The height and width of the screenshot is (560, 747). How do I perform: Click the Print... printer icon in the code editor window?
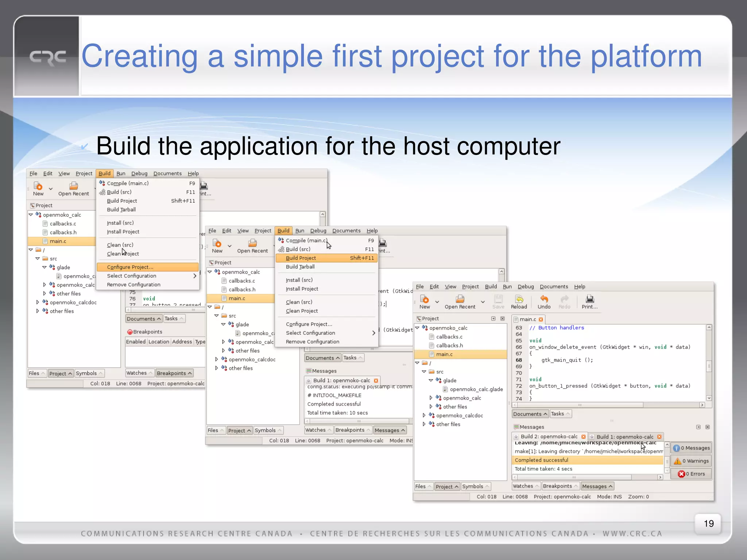click(590, 299)
